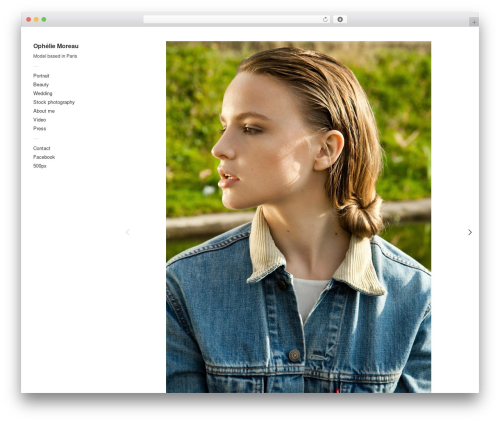This screenshot has height=423, width=500.
Task: Click 'Model based in Paris' tagline
Action: pos(55,56)
